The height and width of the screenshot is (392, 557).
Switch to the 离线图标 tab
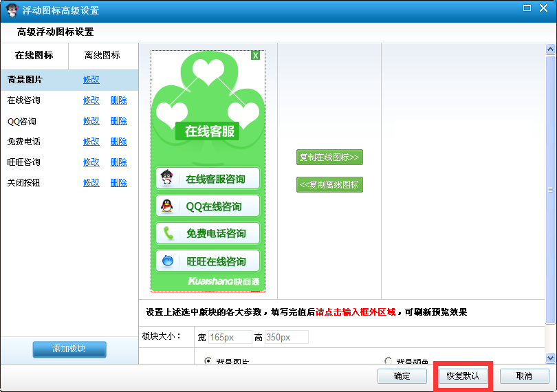tap(102, 56)
